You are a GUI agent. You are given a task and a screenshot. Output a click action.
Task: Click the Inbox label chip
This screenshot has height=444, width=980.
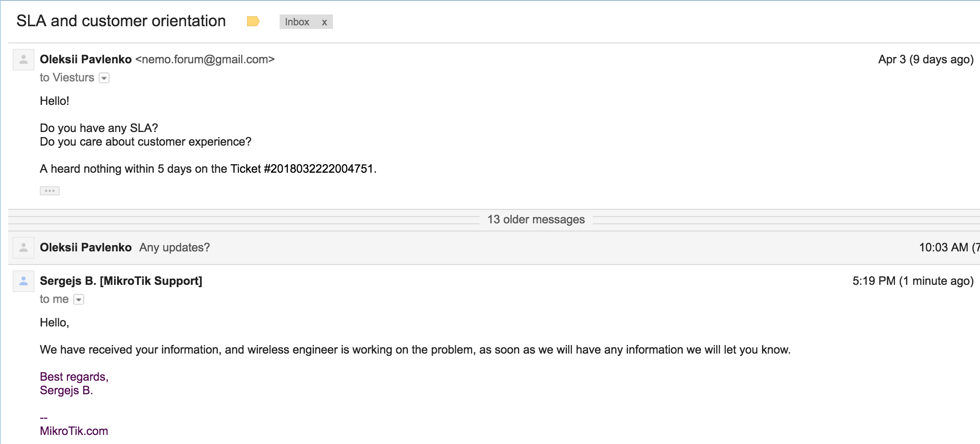pyautogui.click(x=297, y=22)
